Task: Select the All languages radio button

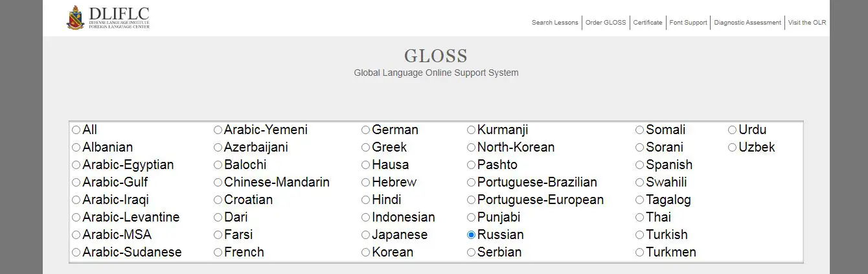Action: (76, 130)
